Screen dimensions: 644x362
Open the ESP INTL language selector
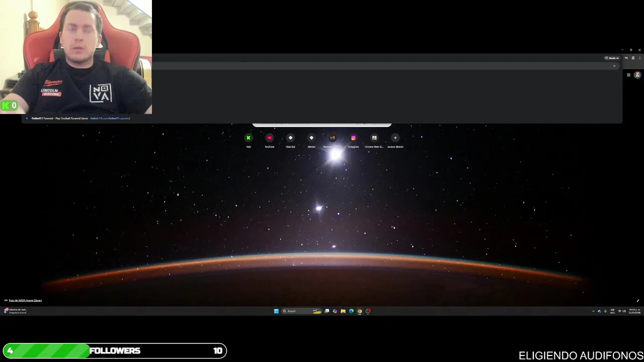[612, 311]
